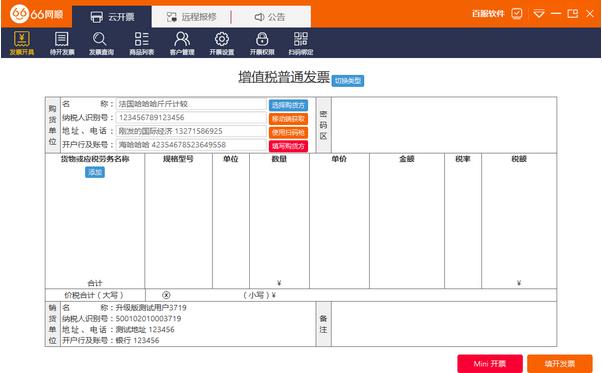Click the 单位 column header
This screenshot has width=602, height=373.
[x=231, y=159]
